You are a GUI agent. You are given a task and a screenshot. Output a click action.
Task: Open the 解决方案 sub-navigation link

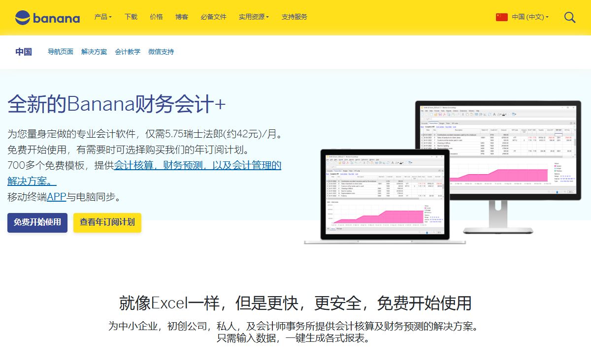94,52
